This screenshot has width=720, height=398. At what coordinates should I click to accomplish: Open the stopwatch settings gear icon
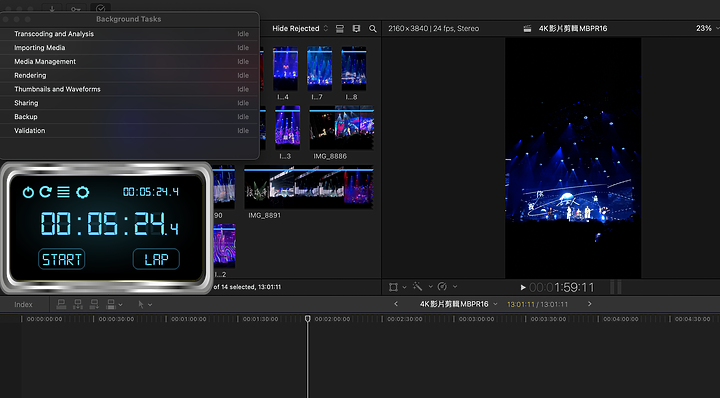tap(82, 192)
